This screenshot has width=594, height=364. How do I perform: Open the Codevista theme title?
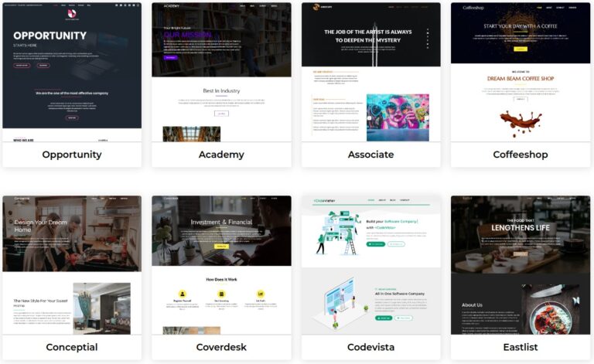click(x=370, y=347)
